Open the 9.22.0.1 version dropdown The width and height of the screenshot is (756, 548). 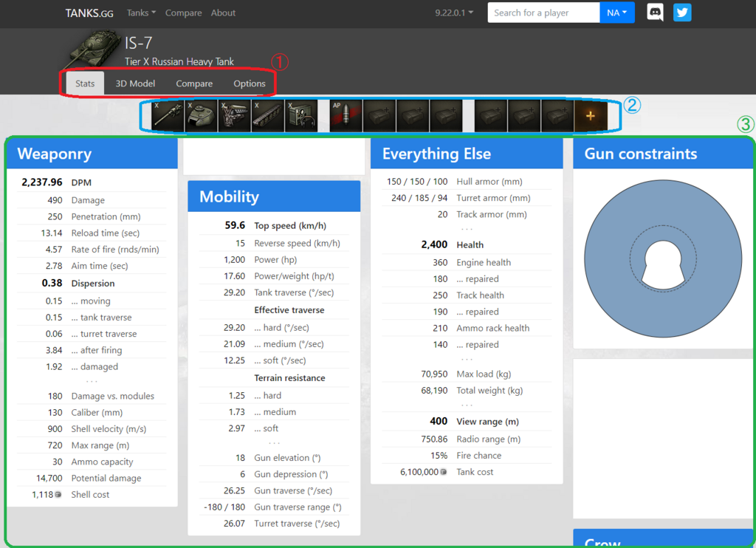pyautogui.click(x=454, y=13)
